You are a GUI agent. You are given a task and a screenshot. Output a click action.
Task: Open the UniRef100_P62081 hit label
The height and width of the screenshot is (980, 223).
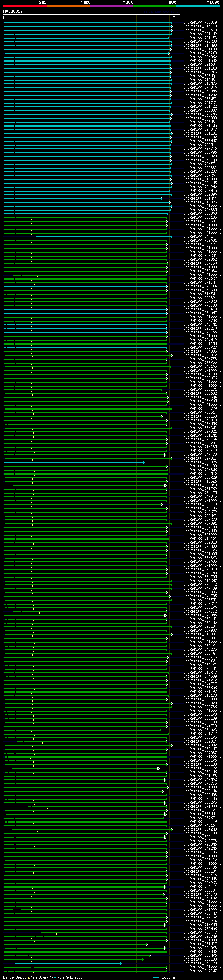tap(200, 241)
